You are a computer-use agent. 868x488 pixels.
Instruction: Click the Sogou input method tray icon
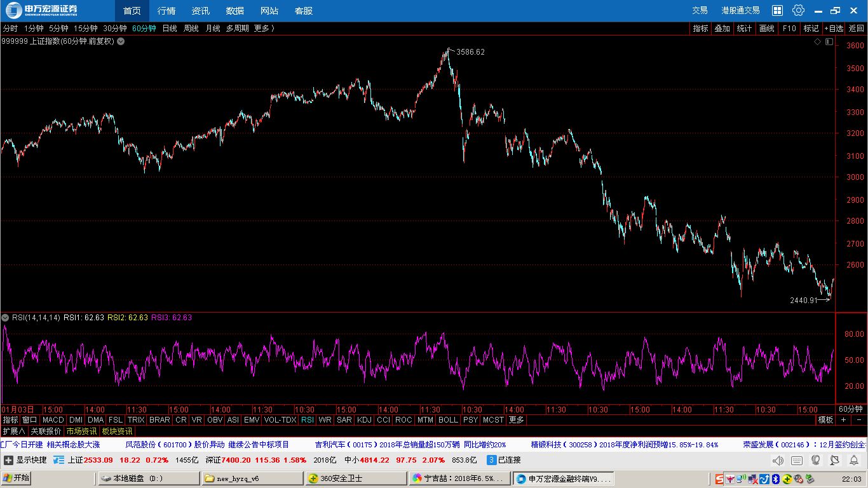click(x=719, y=478)
